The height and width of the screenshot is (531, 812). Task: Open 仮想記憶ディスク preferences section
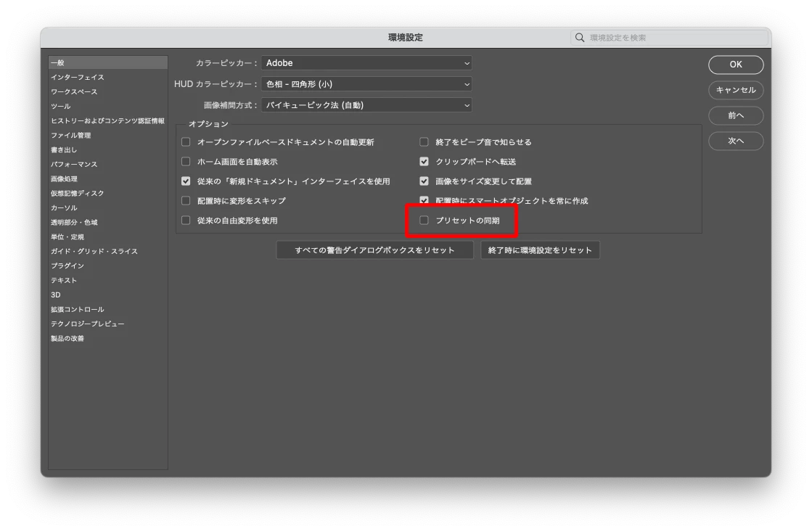[x=107, y=193]
